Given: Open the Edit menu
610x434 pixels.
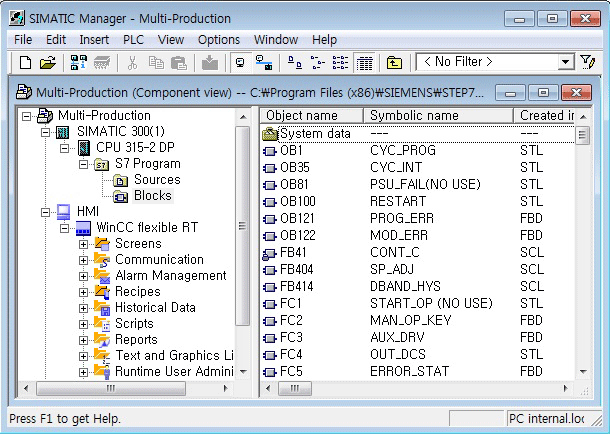Looking at the screenshot, I should (x=56, y=40).
